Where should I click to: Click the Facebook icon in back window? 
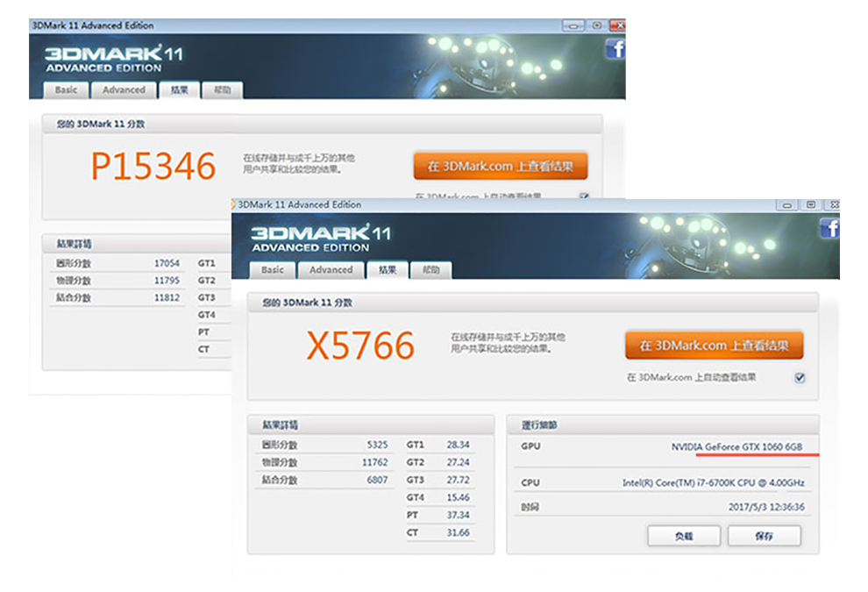point(615,49)
